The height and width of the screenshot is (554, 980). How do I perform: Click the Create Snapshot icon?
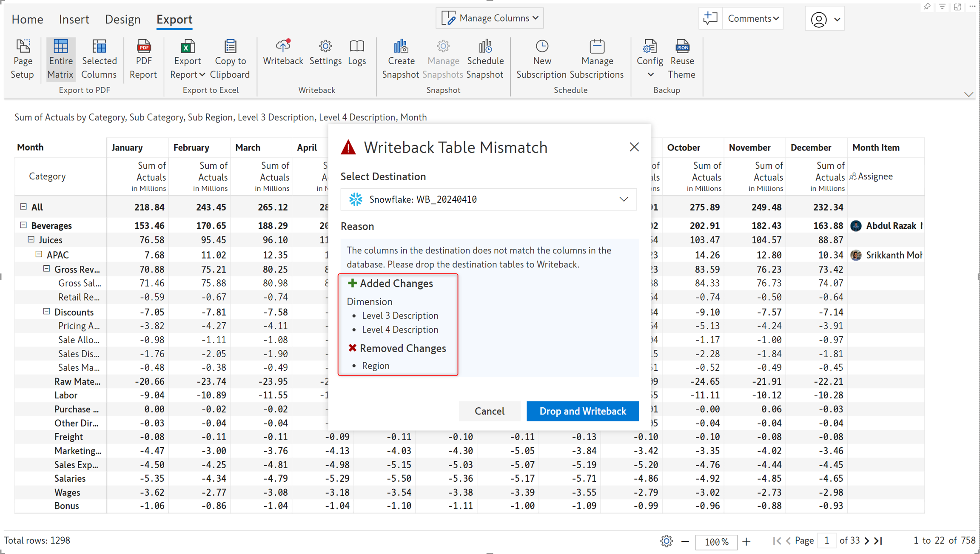click(401, 47)
